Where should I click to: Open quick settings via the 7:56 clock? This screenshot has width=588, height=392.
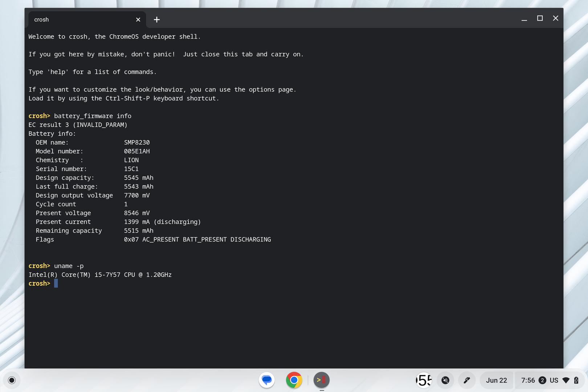(x=528, y=380)
